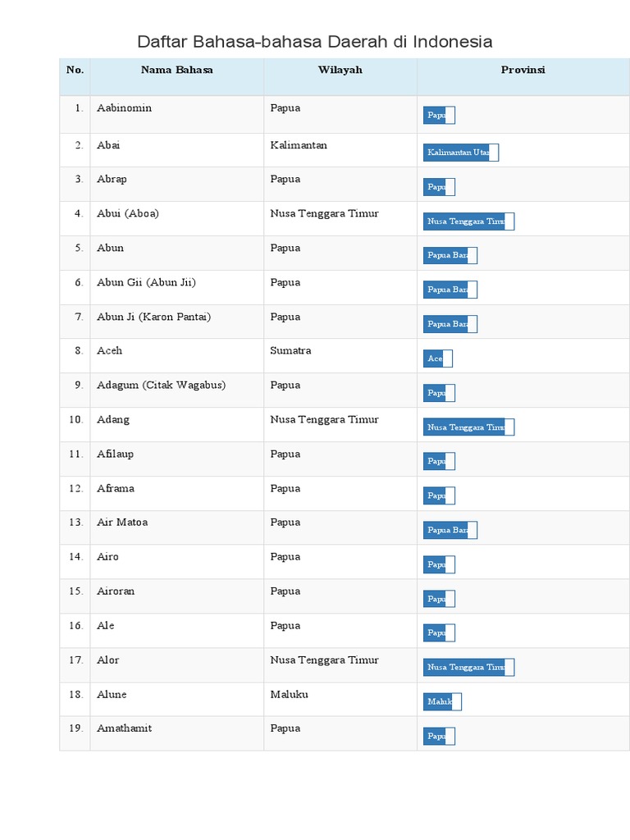Click the Papua tag in the Aabinomin row
Screen dimensions: 630x840
click(439, 116)
